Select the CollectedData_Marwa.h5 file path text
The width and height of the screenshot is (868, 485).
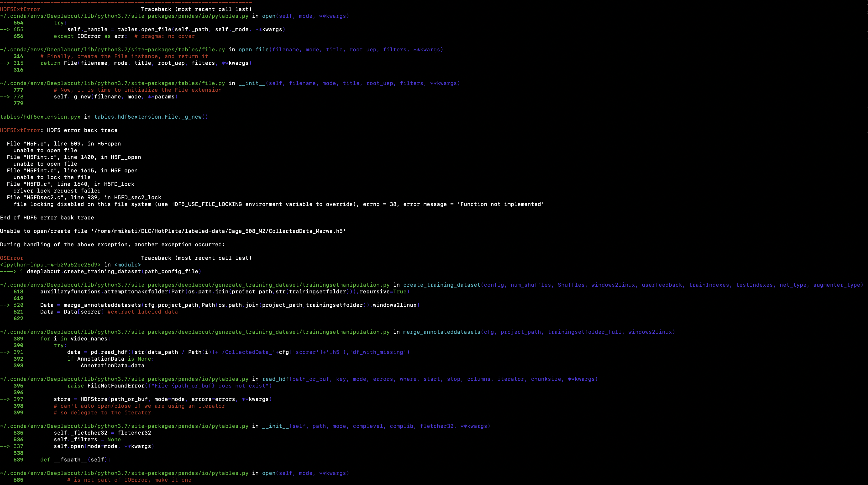(x=217, y=231)
